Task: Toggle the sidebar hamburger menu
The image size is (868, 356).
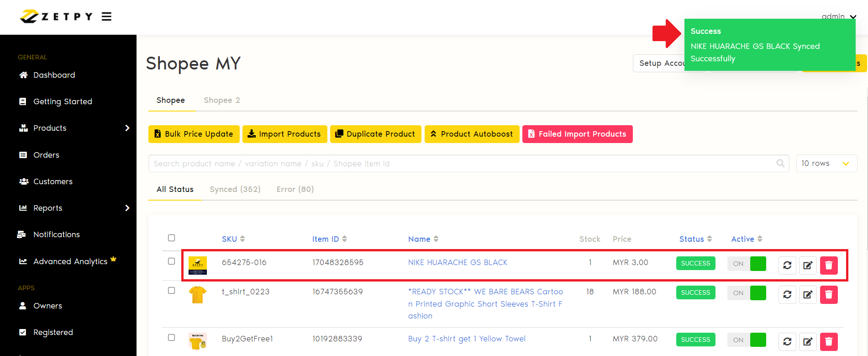Action: point(106,17)
